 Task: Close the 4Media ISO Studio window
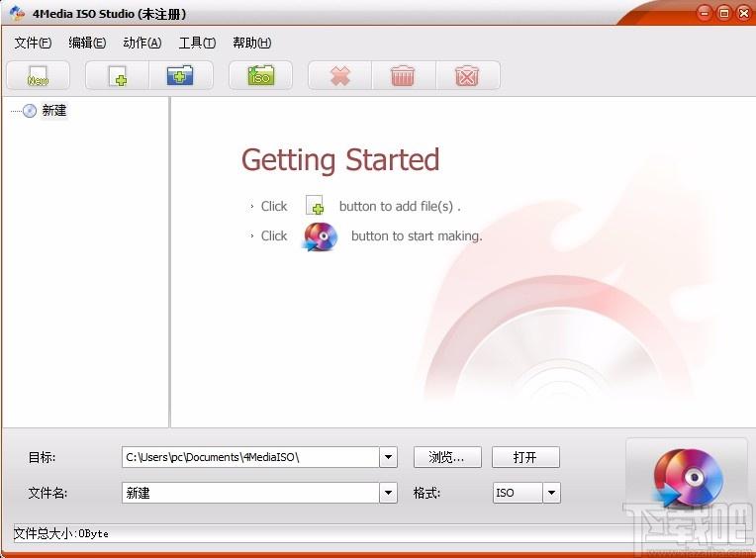click(x=744, y=13)
